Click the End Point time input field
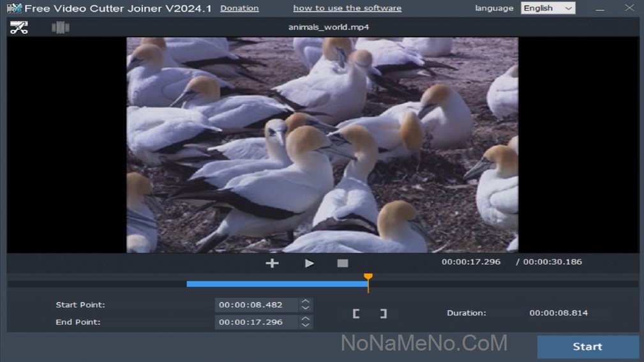The width and height of the screenshot is (644, 362). click(256, 322)
